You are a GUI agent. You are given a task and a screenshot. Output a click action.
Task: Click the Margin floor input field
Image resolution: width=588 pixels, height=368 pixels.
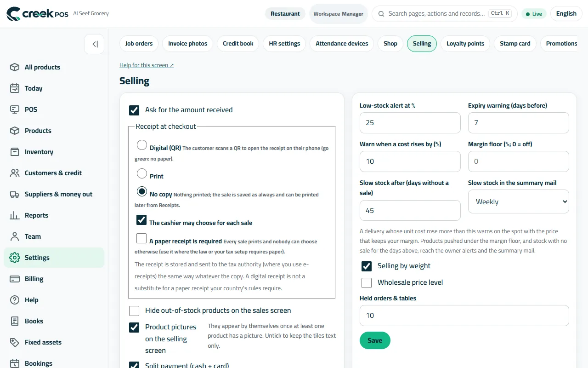pyautogui.click(x=519, y=161)
